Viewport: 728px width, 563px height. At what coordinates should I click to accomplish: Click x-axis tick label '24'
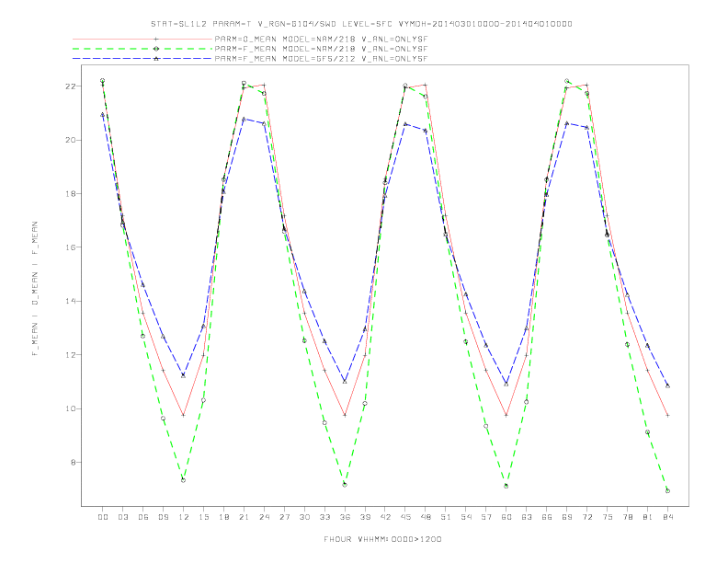[x=264, y=517]
